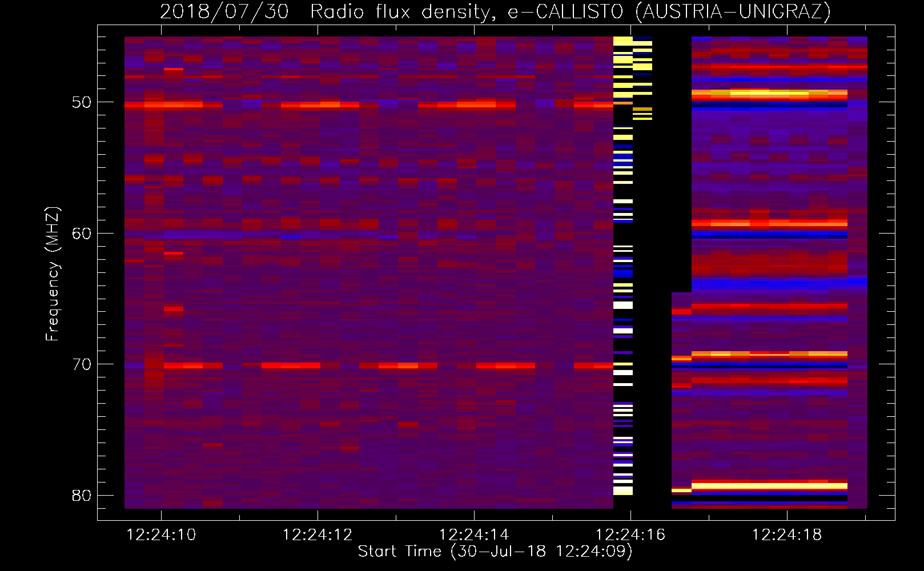Click the y-axis tick label '70'
Image resolution: width=924 pixels, height=571 pixels.
point(82,364)
